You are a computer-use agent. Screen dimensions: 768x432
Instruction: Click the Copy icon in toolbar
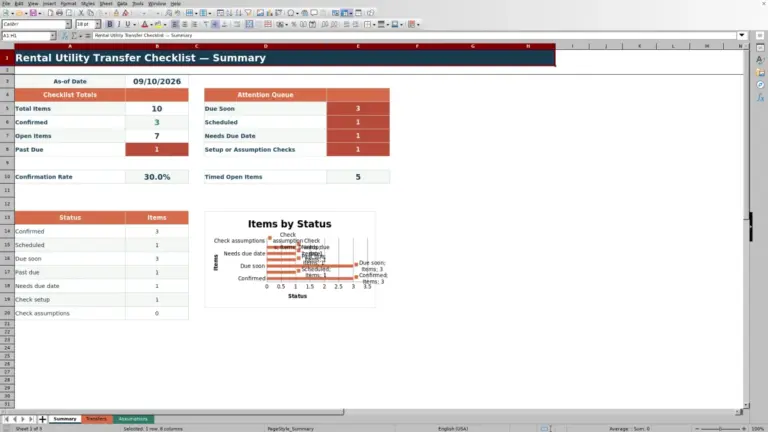click(x=91, y=13)
